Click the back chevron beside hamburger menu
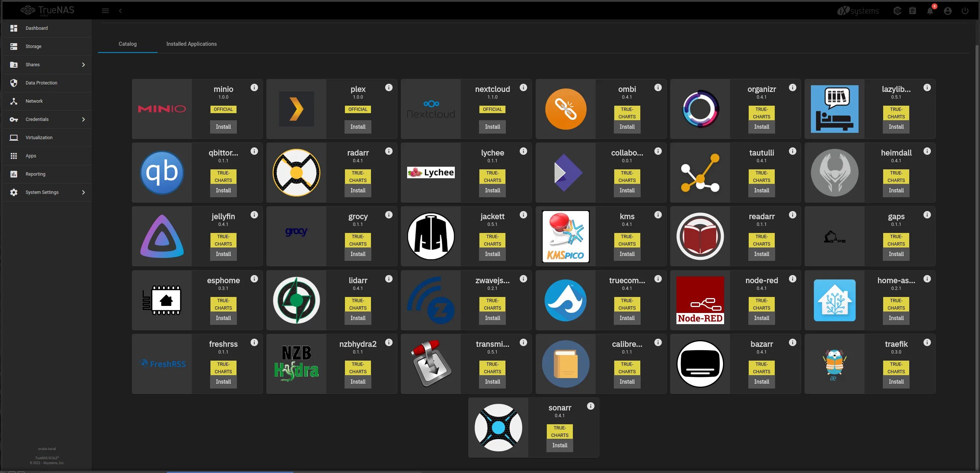This screenshot has width=980, height=473. coord(120,11)
